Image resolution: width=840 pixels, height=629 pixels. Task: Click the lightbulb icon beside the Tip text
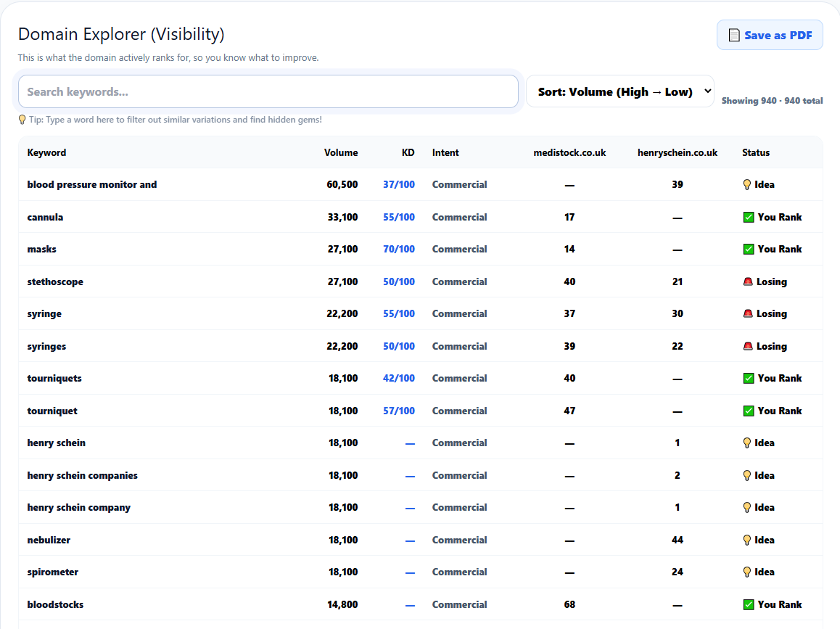[22, 120]
